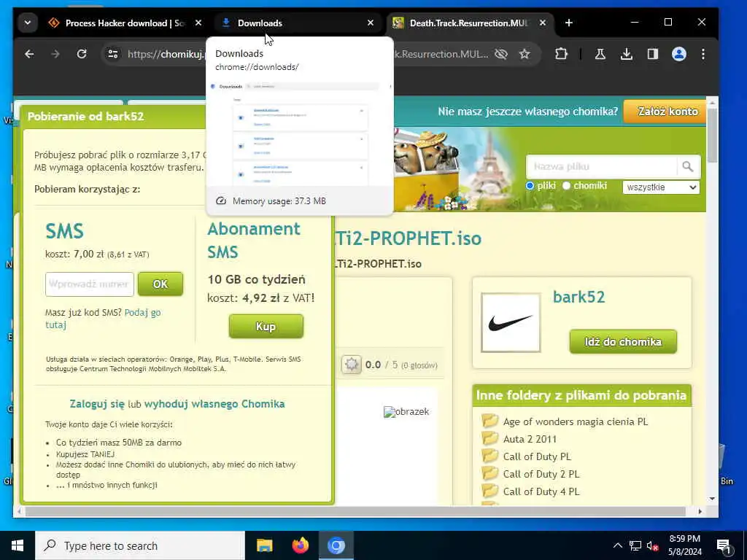This screenshot has height=560, width=747.
Task: Open File Explorer from the taskbar
Action: 264,545
